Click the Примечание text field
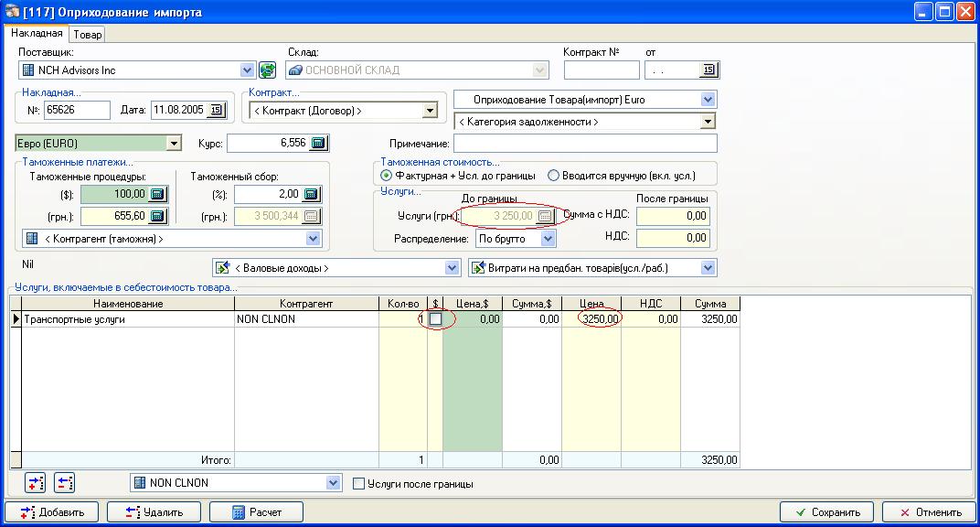980x527 pixels. 585,144
